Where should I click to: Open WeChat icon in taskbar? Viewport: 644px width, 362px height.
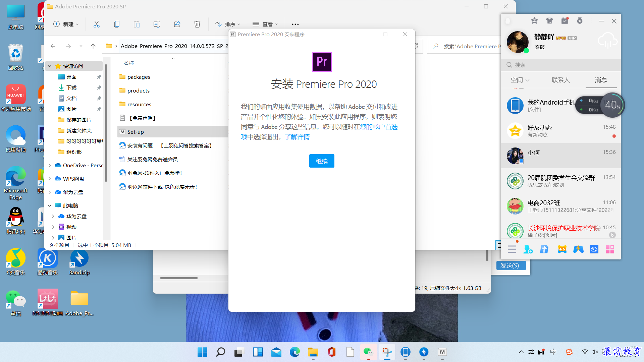click(368, 352)
